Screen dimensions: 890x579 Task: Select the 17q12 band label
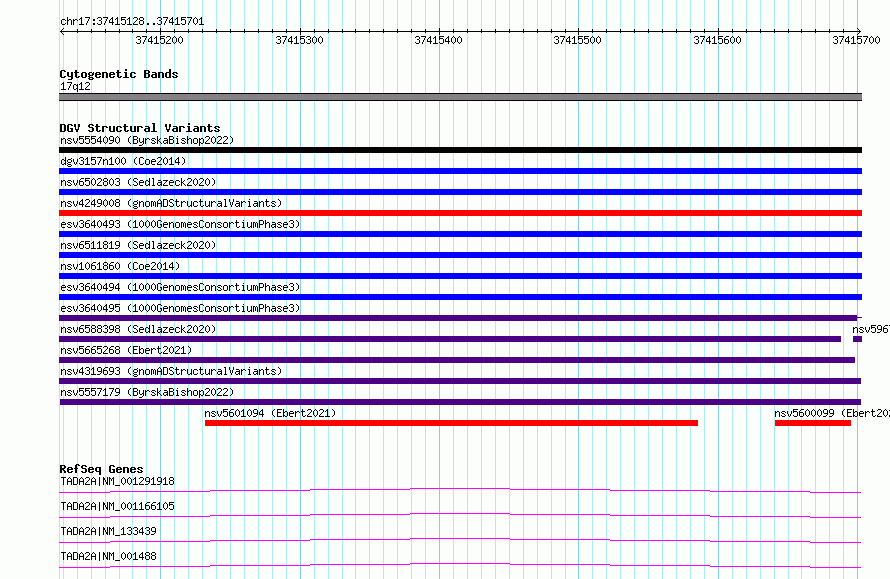75,86
